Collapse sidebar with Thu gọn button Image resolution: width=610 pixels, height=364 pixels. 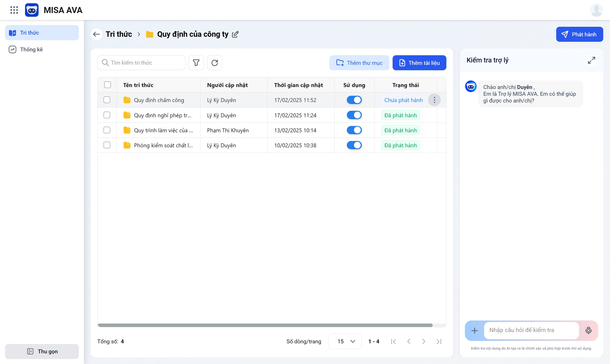(42, 351)
